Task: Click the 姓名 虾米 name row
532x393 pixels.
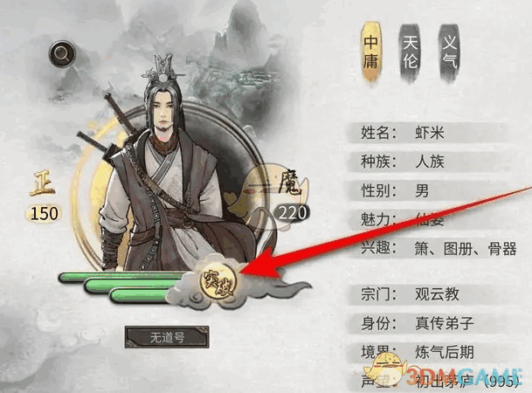Action: coord(429,133)
